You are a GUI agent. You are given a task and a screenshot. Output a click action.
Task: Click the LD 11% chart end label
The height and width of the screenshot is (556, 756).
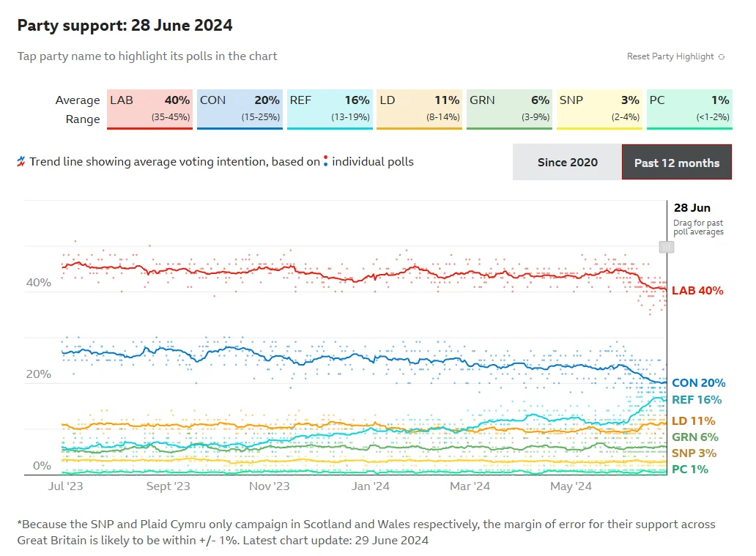tap(693, 421)
